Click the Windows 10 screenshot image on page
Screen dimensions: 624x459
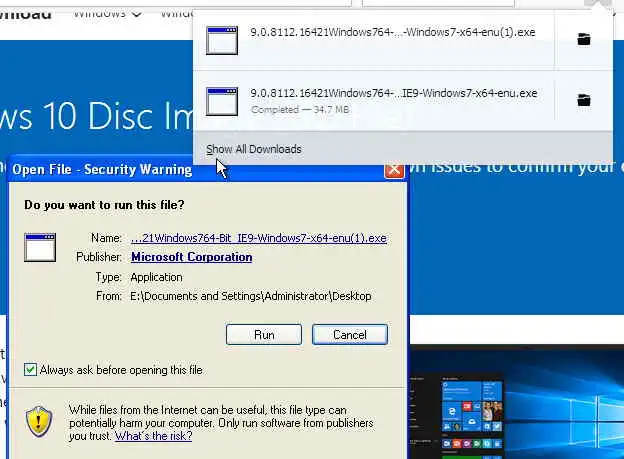tap(517, 402)
